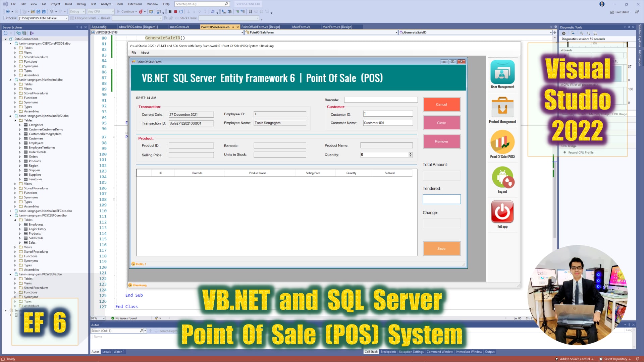Expand the Categories table node
Image resolution: width=644 pixels, height=362 pixels.
pos(20,125)
